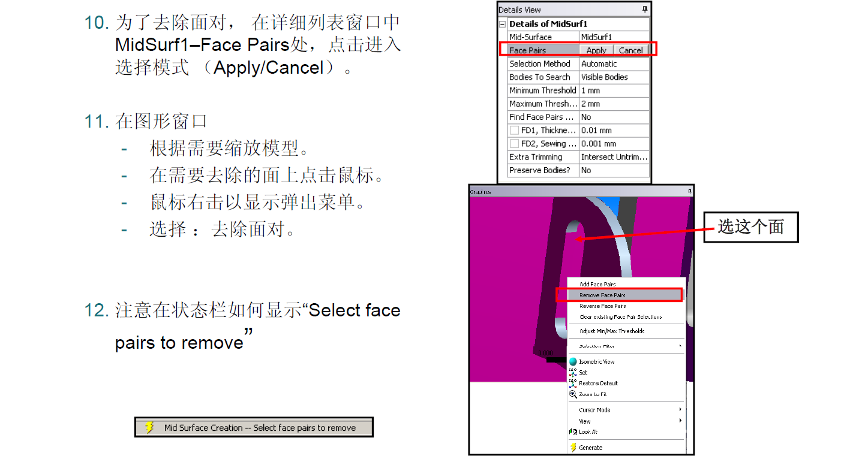Click the Set view axes icon
The image size is (868, 459).
point(573,373)
